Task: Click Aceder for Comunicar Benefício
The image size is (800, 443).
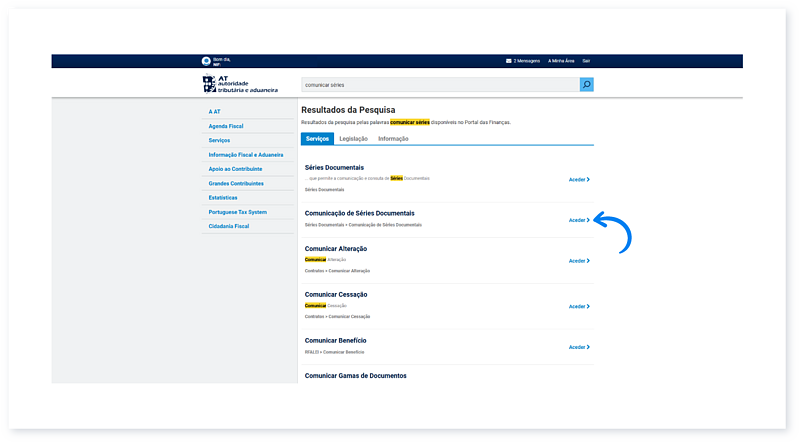Action: pos(579,347)
